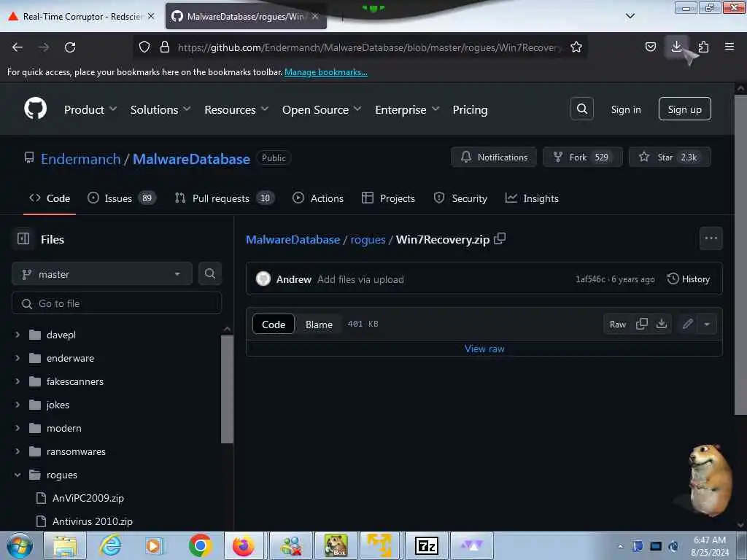Viewport: 747px width, 560px height.
Task: Focus the Go to file input
Action: click(x=116, y=303)
